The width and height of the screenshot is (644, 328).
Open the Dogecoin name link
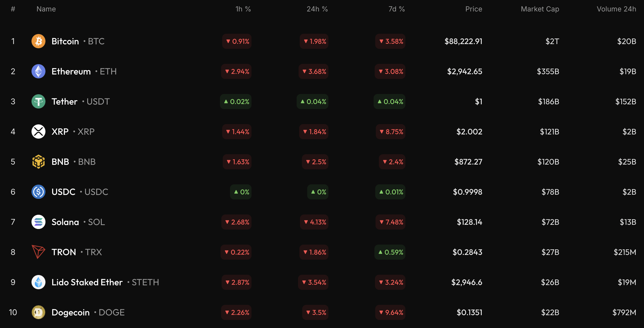tap(71, 312)
